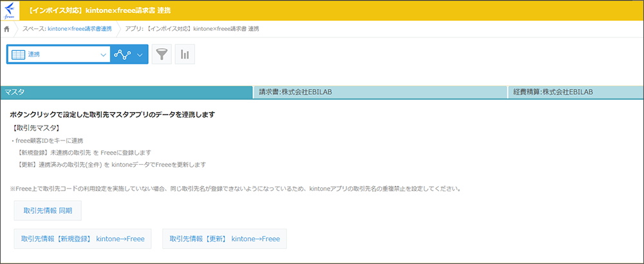The width and height of the screenshot is (644, 264).
Task: Open the filter funnel icon
Action: tap(162, 54)
